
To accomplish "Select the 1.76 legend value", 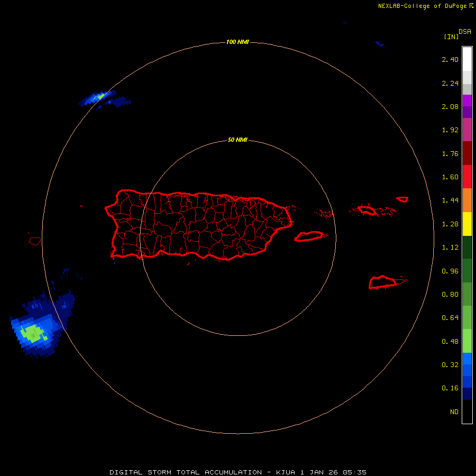I will click(450, 153).
